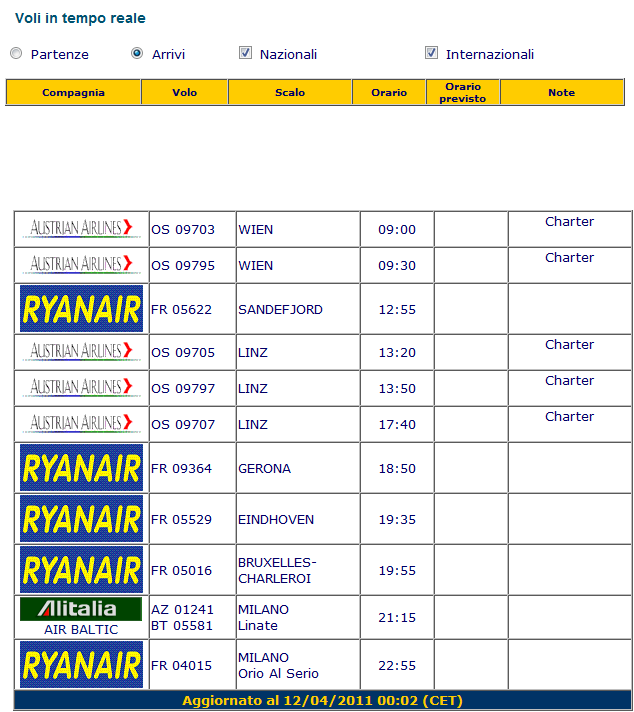Viewport: 634px width, 712px height.
Task: Click the Compagnia column header
Action: tap(73, 92)
